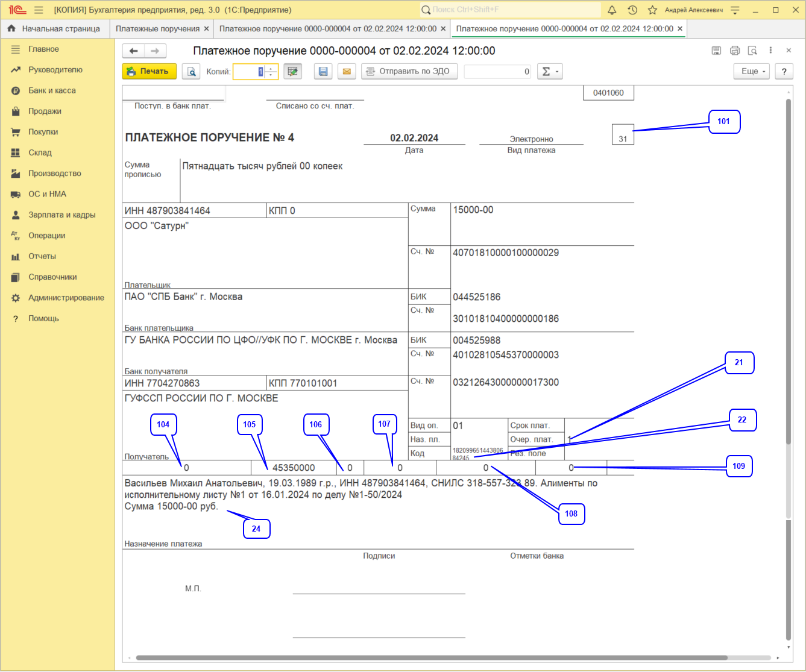This screenshot has width=806, height=672.
Task: Select OKTMO value 45350000
Action: pos(294,468)
